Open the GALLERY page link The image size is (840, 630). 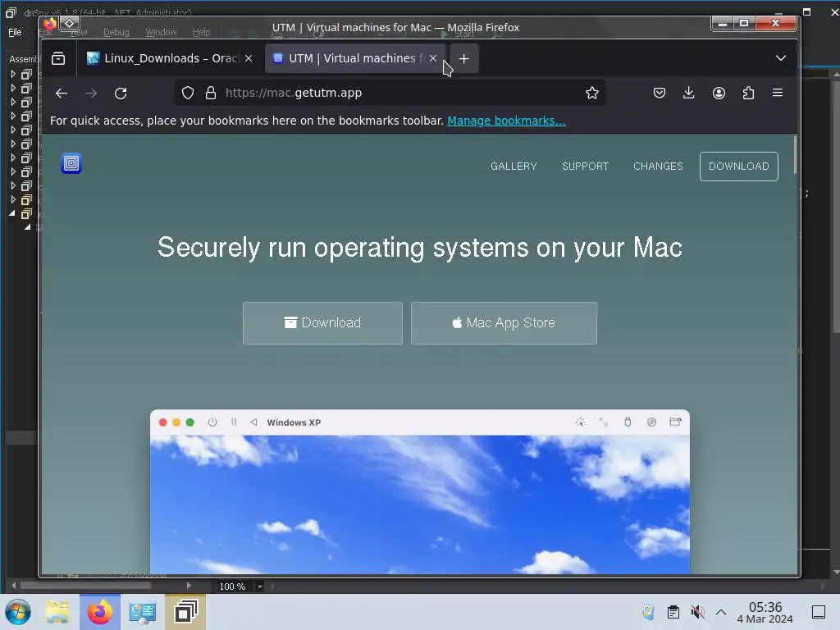(x=514, y=166)
